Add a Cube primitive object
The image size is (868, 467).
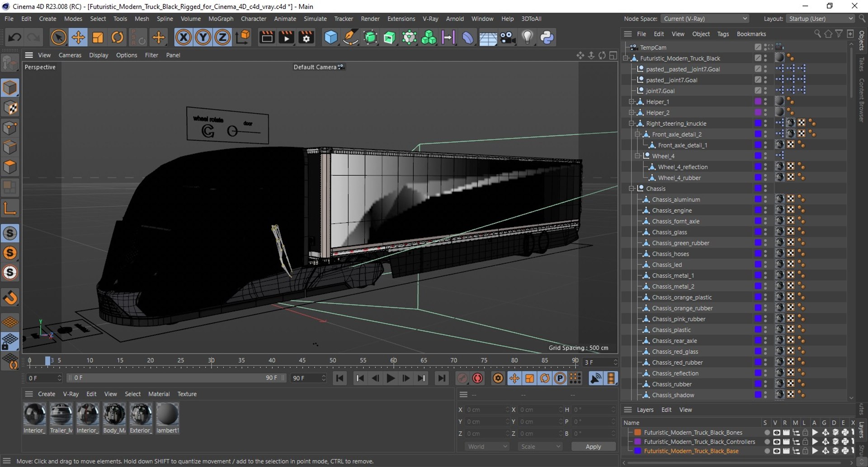tap(331, 37)
